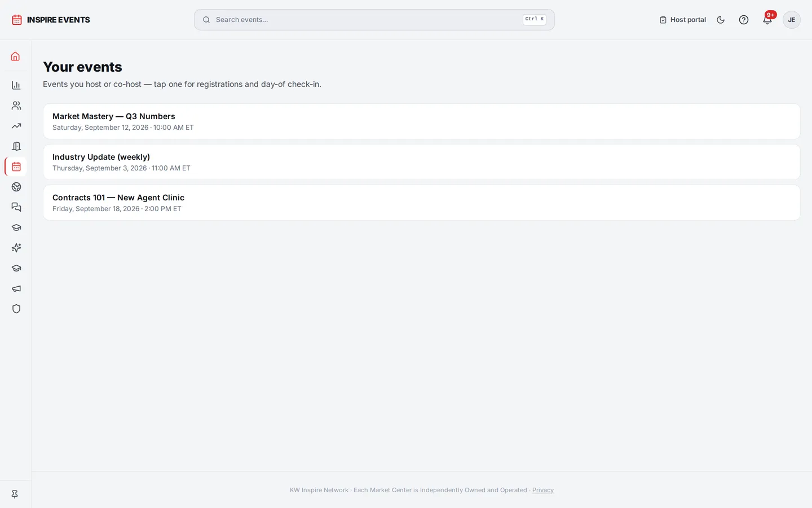Open the globe-ball sidebar icon
The width and height of the screenshot is (812, 508).
coord(16,187)
